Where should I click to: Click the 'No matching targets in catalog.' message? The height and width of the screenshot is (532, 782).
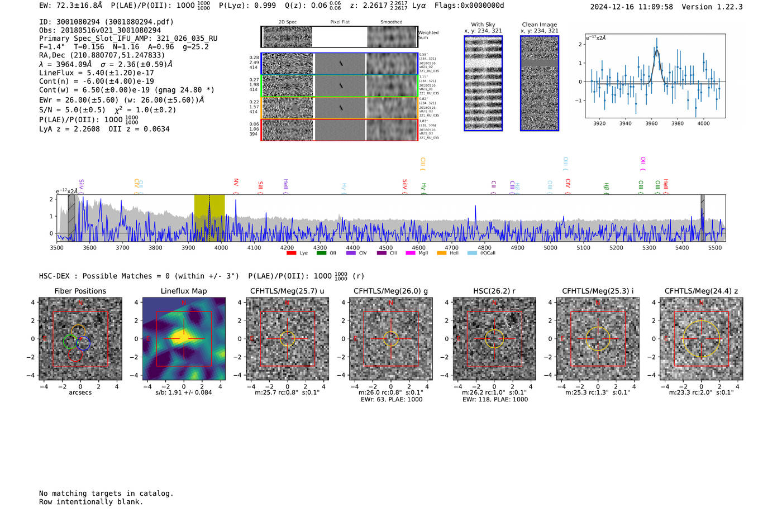(x=106, y=493)
